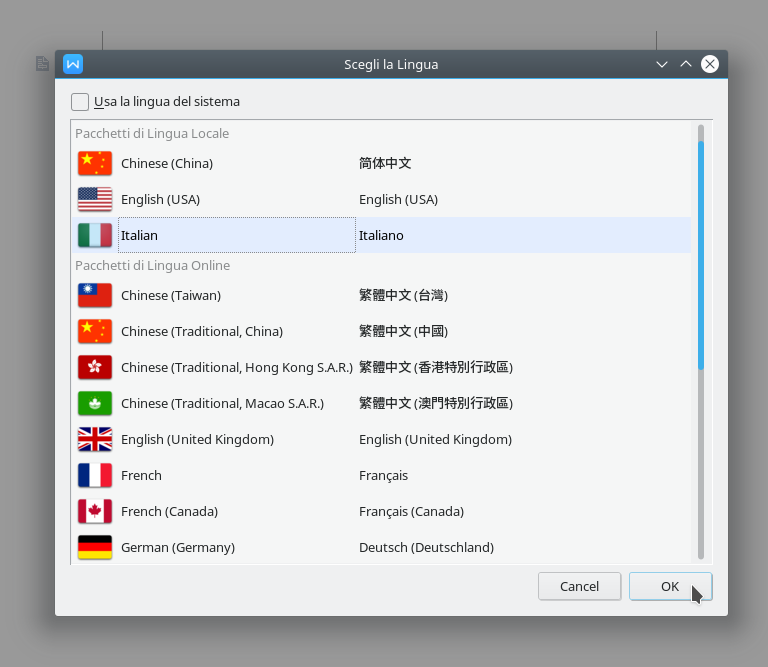The image size is (768, 667).
Task: Close the Scegli la Lingua dialog
Action: [710, 64]
